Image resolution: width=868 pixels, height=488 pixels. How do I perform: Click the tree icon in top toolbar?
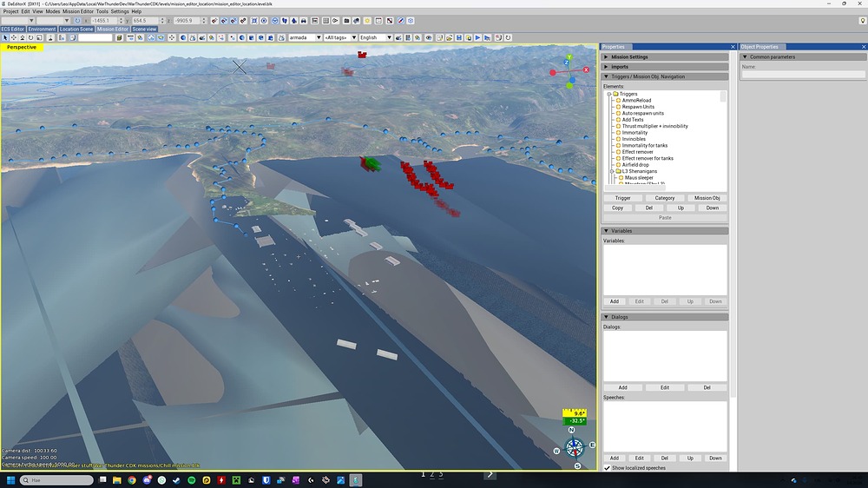pos(294,21)
